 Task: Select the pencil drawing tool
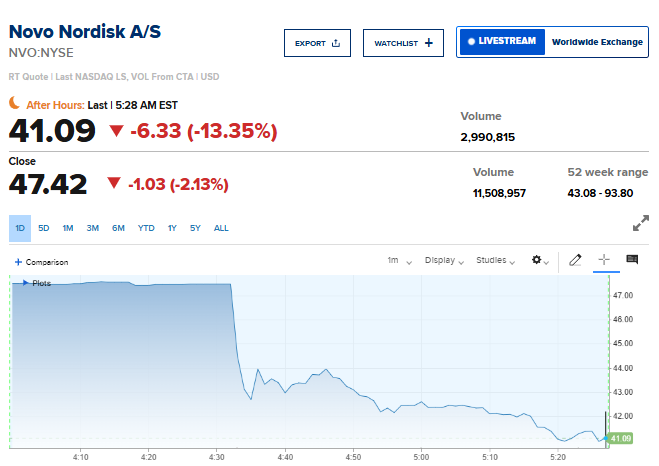pos(575,260)
